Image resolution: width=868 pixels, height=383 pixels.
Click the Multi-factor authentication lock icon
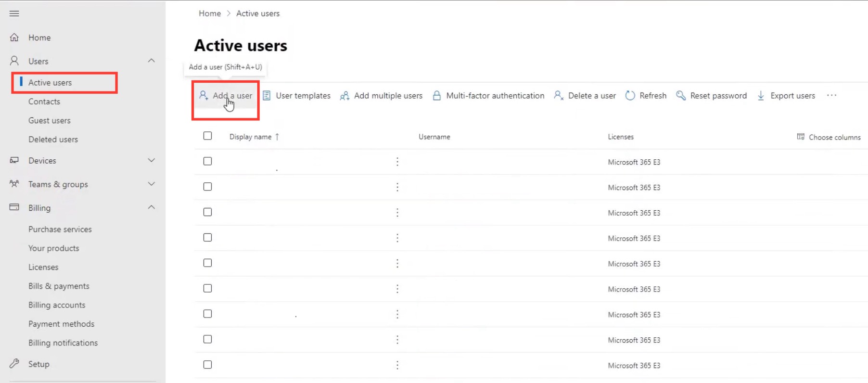(437, 95)
